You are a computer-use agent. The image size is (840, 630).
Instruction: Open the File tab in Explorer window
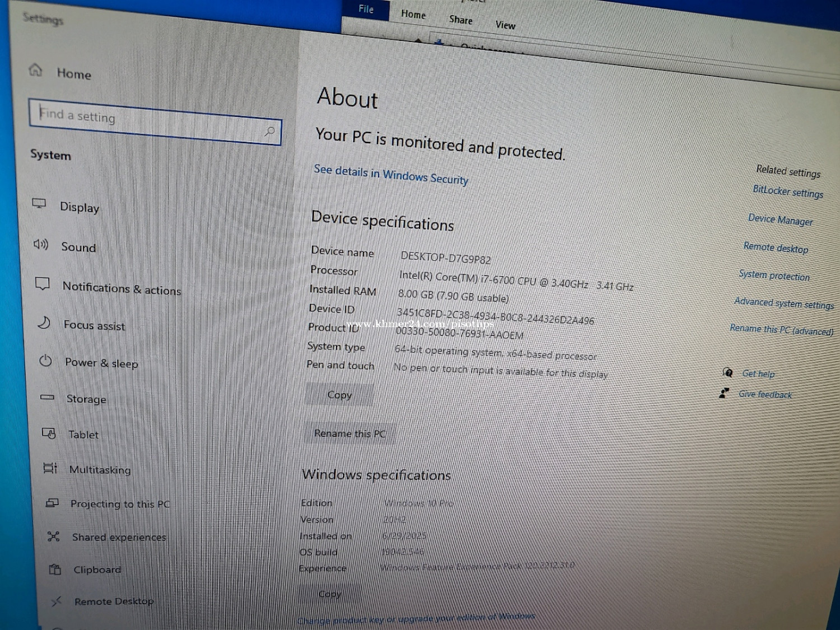pos(366,9)
